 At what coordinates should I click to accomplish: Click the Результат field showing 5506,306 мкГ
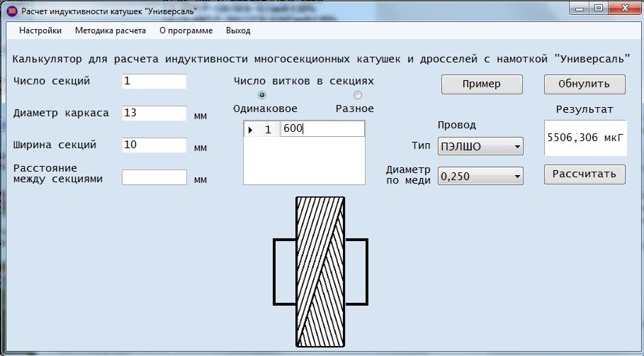pyautogui.click(x=585, y=138)
